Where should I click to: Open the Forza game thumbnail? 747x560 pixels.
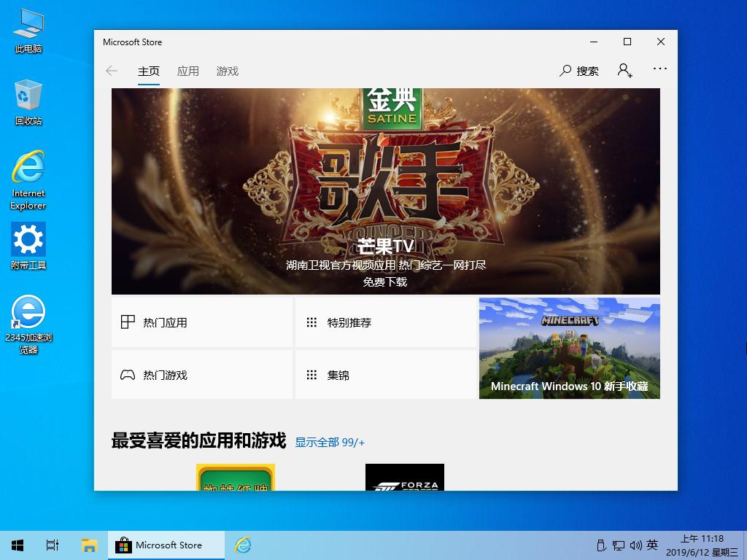404,477
